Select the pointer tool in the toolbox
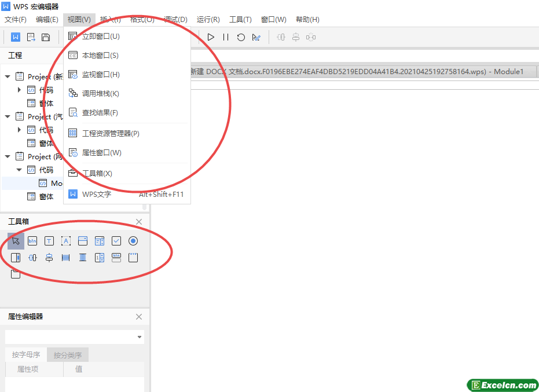Image resolution: width=539 pixels, height=392 pixels. 16,241
